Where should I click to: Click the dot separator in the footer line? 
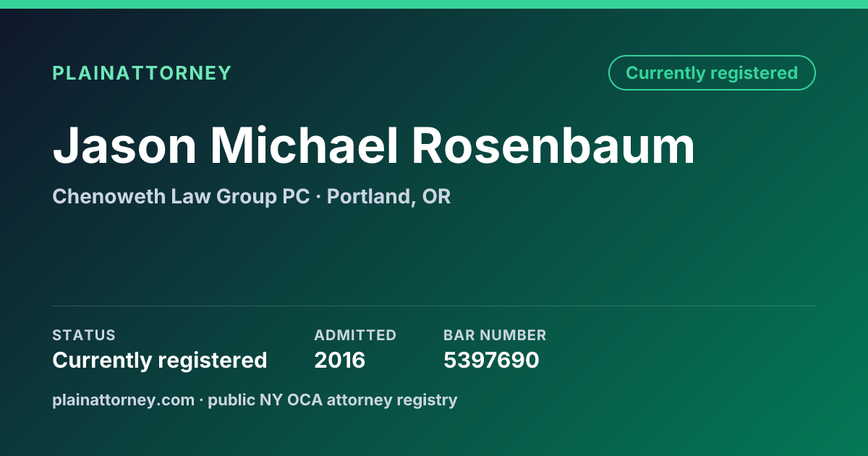pyautogui.click(x=202, y=400)
